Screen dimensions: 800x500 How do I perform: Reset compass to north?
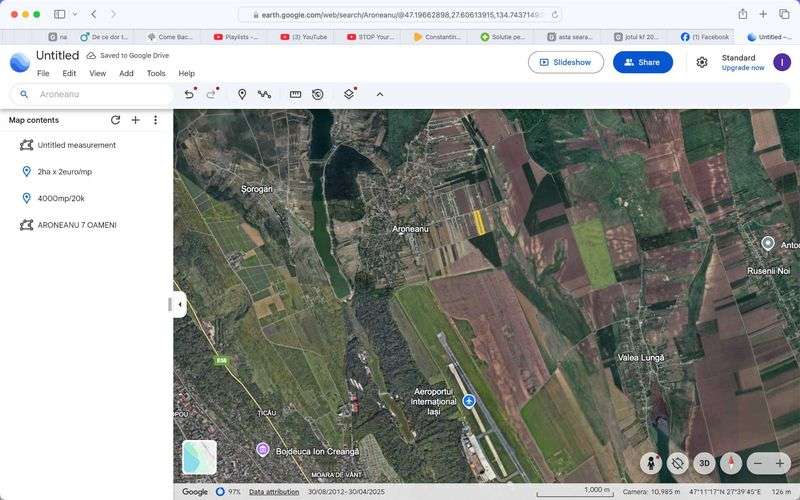(731, 463)
